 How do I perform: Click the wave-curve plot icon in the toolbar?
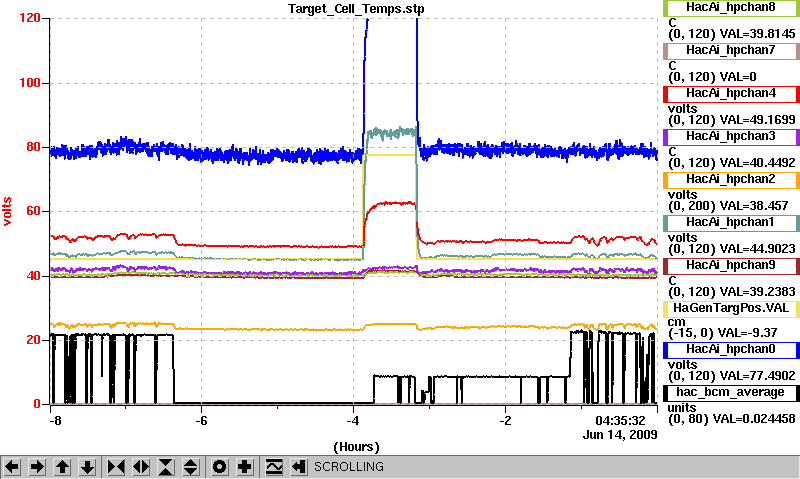pos(274,467)
